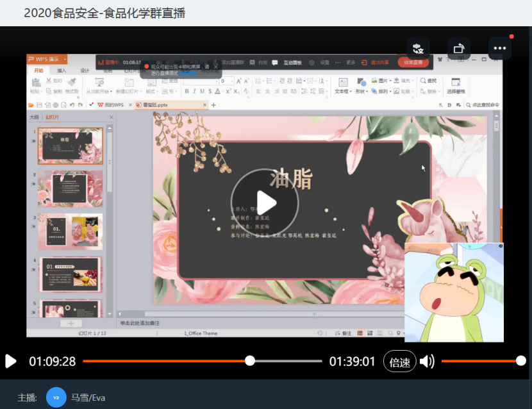
Task: Click the 结束直播 end live button
Action: tap(415, 62)
